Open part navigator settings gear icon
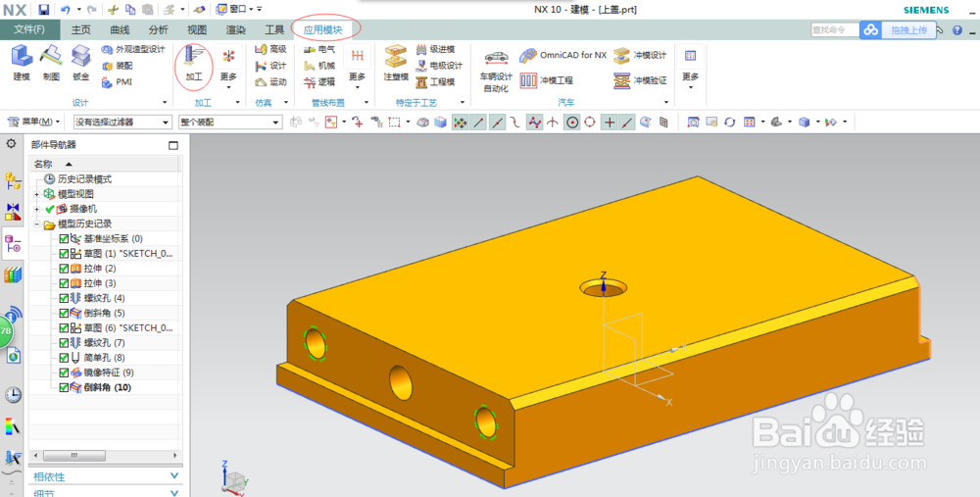Viewport: 980px width, 497px height. pos(11,144)
